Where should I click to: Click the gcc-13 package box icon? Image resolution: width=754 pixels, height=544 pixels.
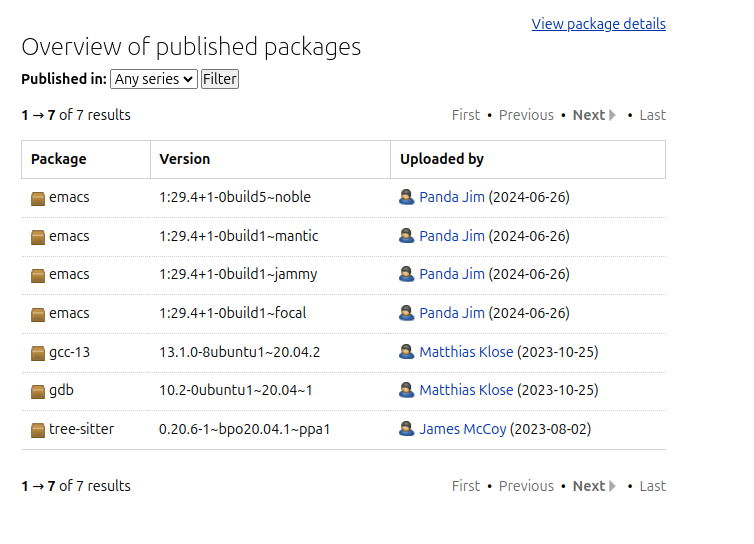click(38, 353)
